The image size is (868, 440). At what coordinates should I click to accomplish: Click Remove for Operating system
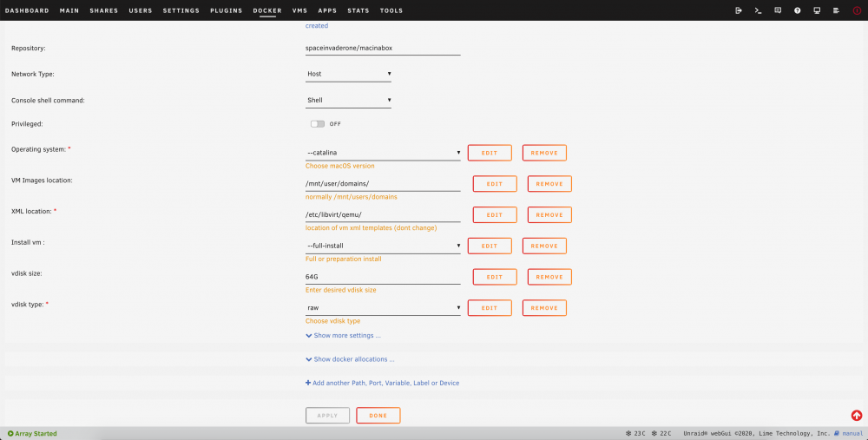point(544,153)
